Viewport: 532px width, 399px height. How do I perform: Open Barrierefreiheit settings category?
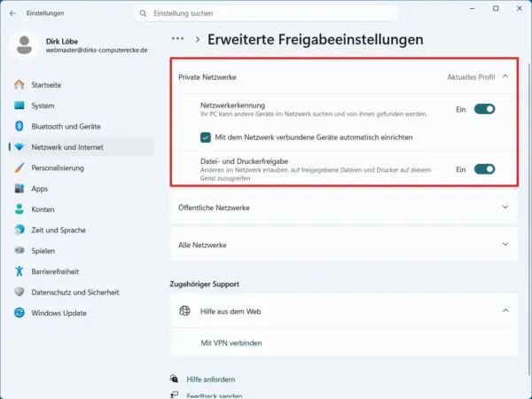point(82,271)
